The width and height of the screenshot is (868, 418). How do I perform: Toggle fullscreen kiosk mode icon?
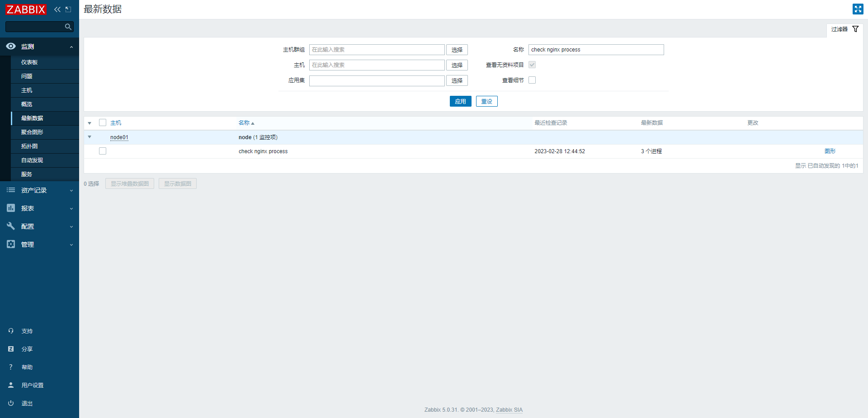pyautogui.click(x=858, y=9)
